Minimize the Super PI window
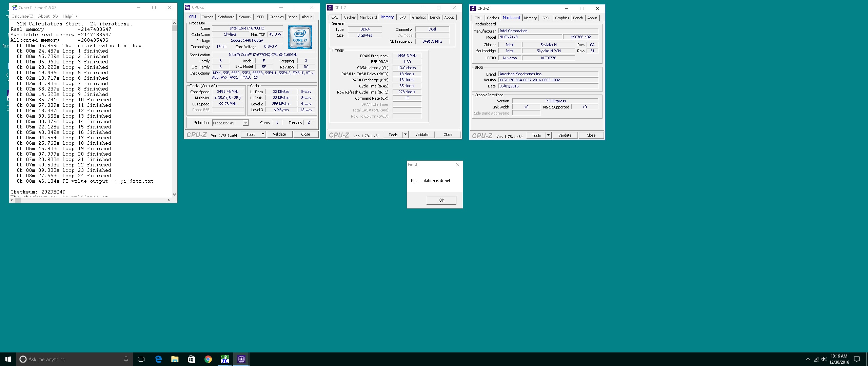Image resolution: width=868 pixels, height=366 pixels. coord(139,7)
